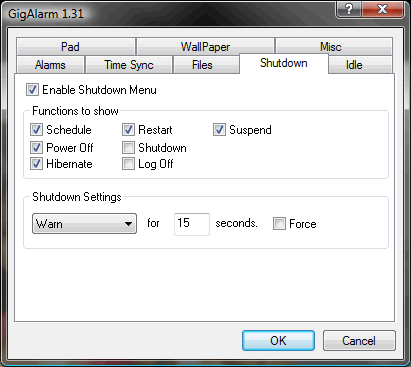Expand the Warn dropdown list

click(x=84, y=224)
